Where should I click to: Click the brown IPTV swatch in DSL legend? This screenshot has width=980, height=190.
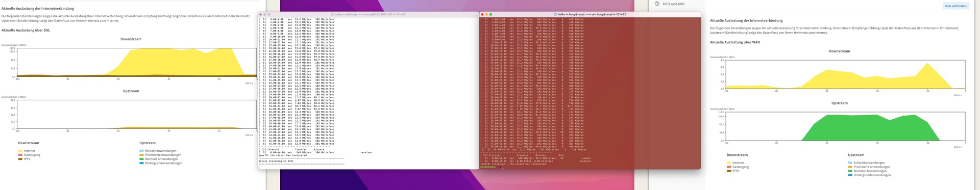tap(20, 159)
